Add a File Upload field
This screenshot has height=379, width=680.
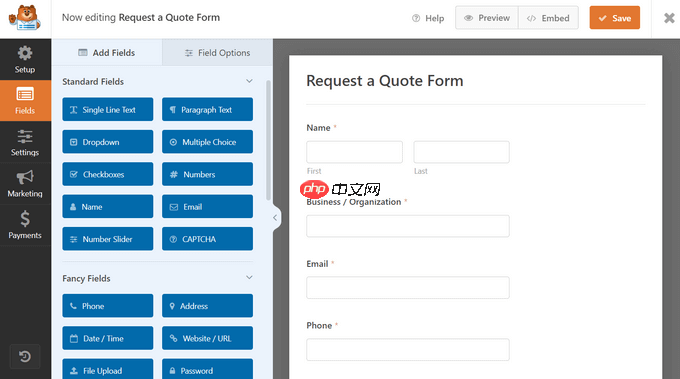pos(108,369)
